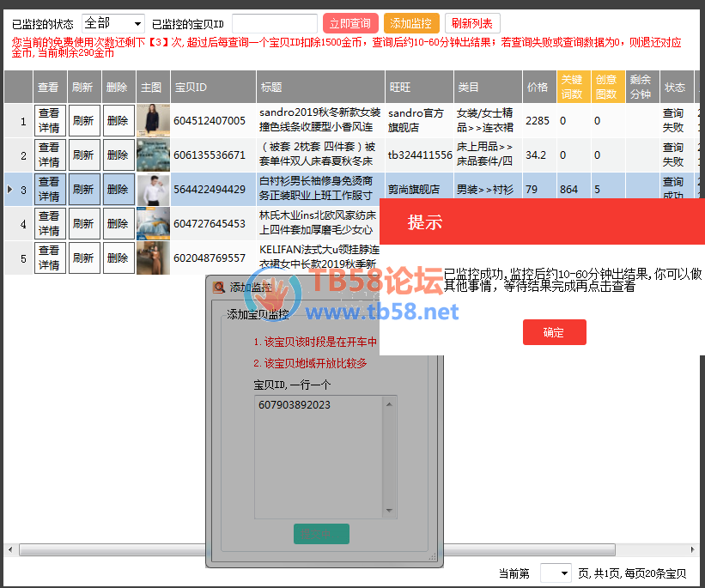Screen dimensions: 705x588
Task: Click the 已监控的宝贝ID input field
Action: 275,23
